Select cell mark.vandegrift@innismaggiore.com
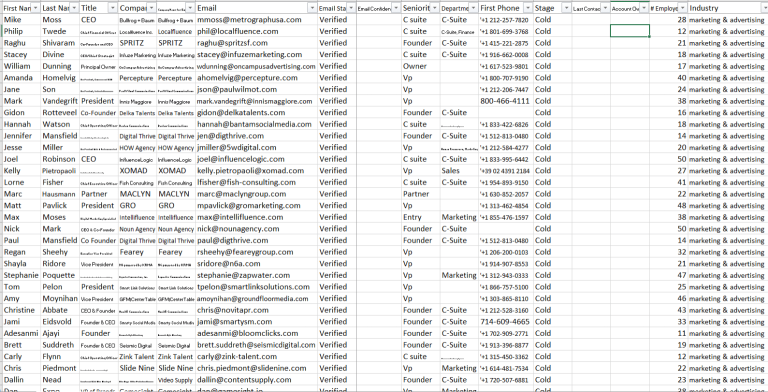Image resolution: width=768 pixels, height=392 pixels. click(x=257, y=101)
